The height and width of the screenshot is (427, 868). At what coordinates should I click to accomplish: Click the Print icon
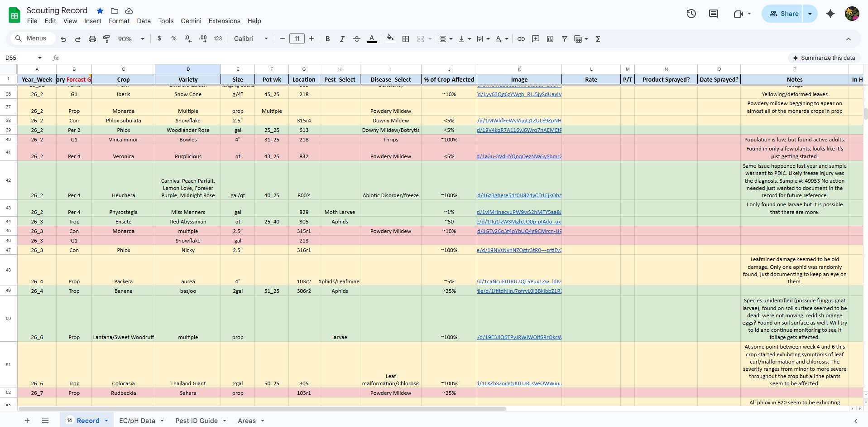[92, 39]
